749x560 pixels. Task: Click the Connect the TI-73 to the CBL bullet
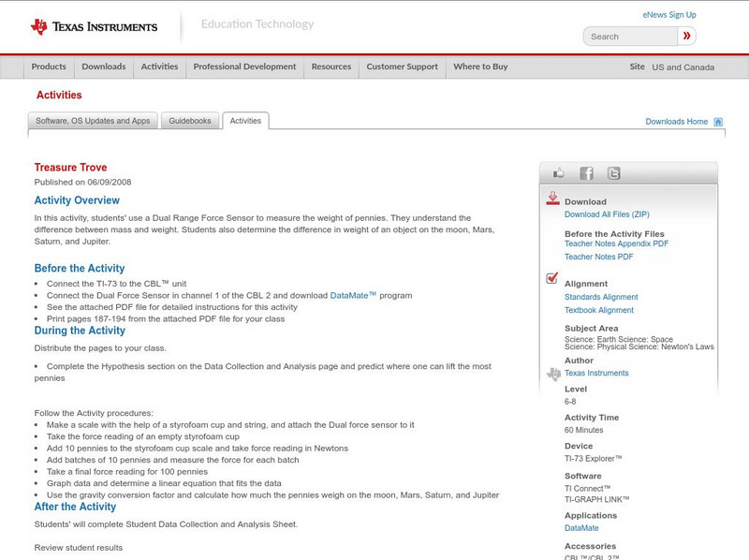(x=116, y=284)
